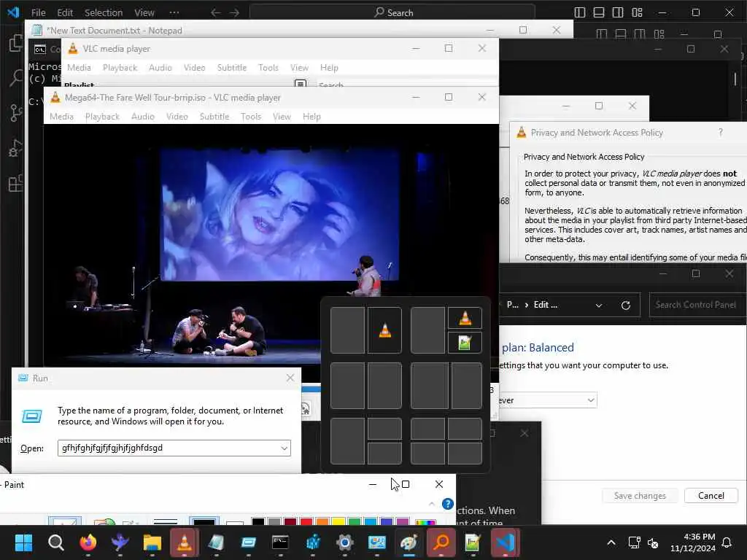747x560 pixels.
Task: Open Source Control in VS Code activity bar
Action: coord(16,113)
